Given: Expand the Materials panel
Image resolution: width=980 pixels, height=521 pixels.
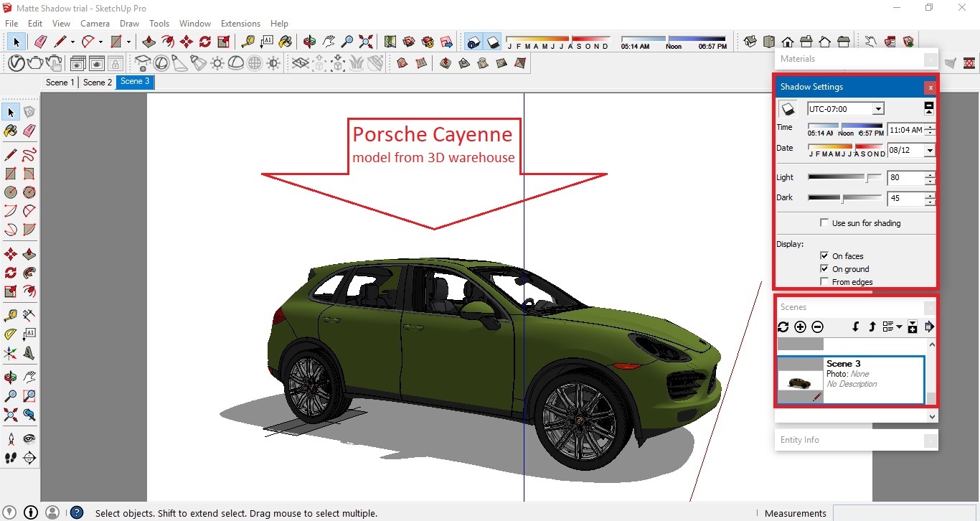Looking at the screenshot, I should (x=856, y=59).
